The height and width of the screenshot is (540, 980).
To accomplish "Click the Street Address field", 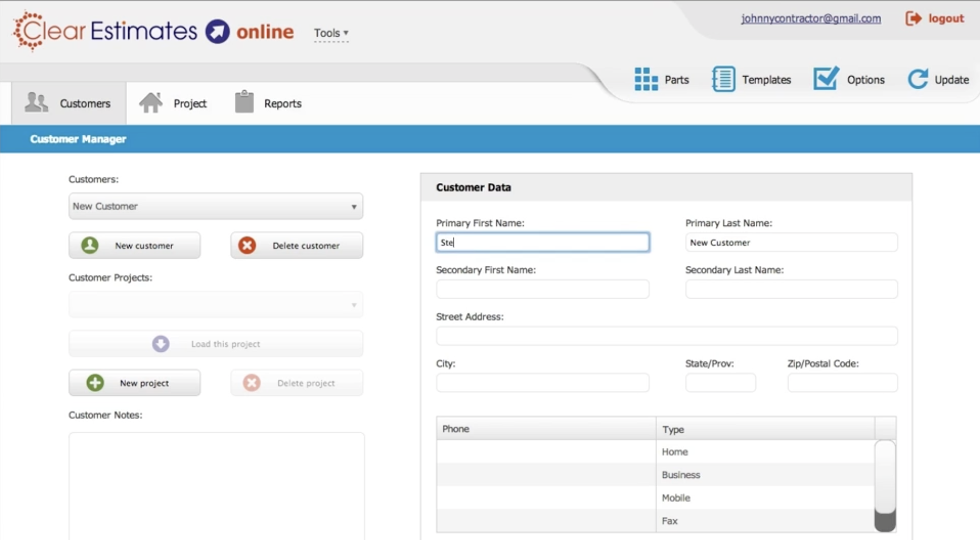I will tap(667, 336).
